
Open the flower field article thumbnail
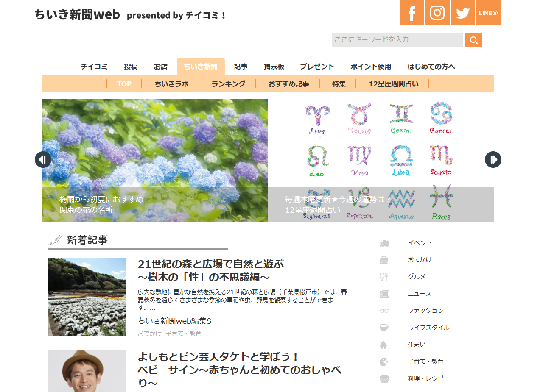click(87, 297)
